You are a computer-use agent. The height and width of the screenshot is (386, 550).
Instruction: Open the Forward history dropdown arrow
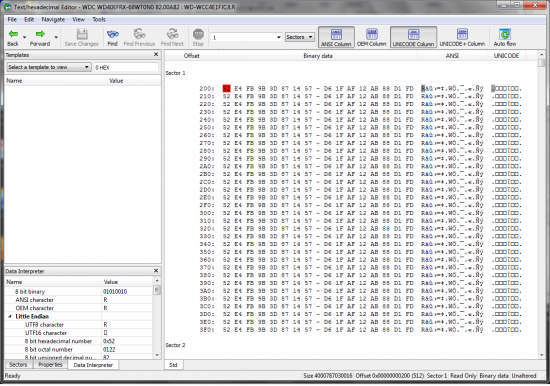tap(56, 37)
